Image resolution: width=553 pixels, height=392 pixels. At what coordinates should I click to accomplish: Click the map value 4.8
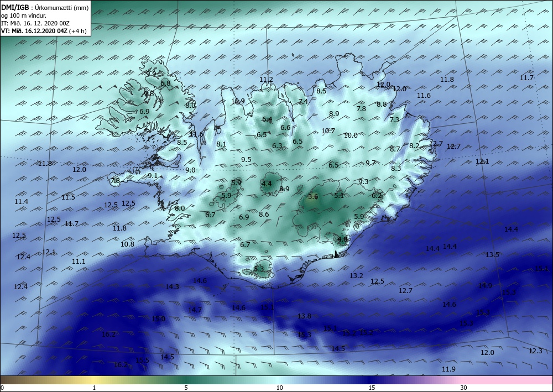point(342,239)
